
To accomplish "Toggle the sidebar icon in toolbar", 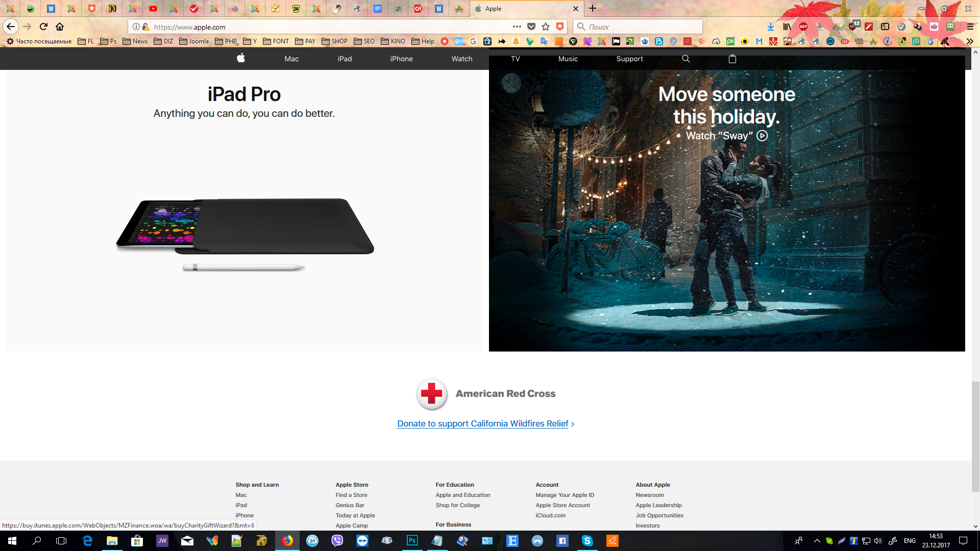I will pyautogui.click(x=885, y=27).
